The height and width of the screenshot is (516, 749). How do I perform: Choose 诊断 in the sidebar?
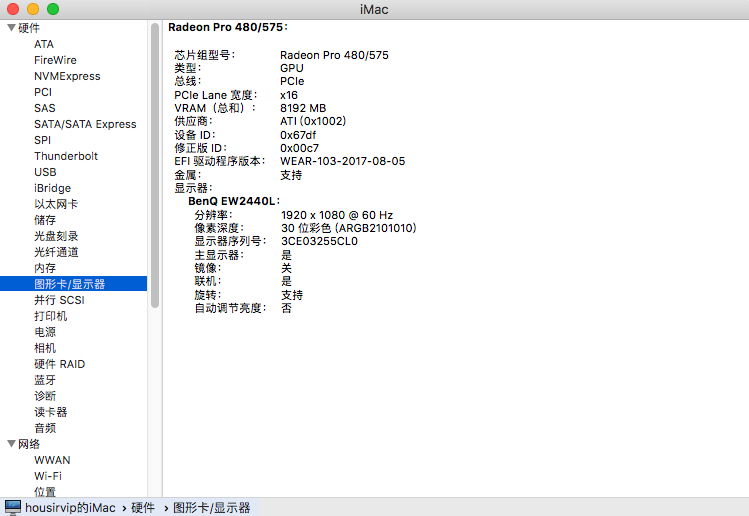point(45,396)
